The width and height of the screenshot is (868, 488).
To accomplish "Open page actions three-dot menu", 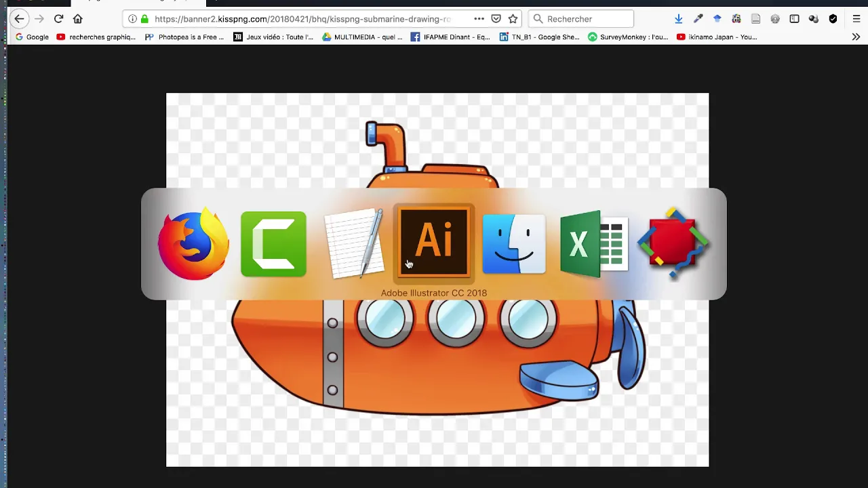I will (479, 19).
